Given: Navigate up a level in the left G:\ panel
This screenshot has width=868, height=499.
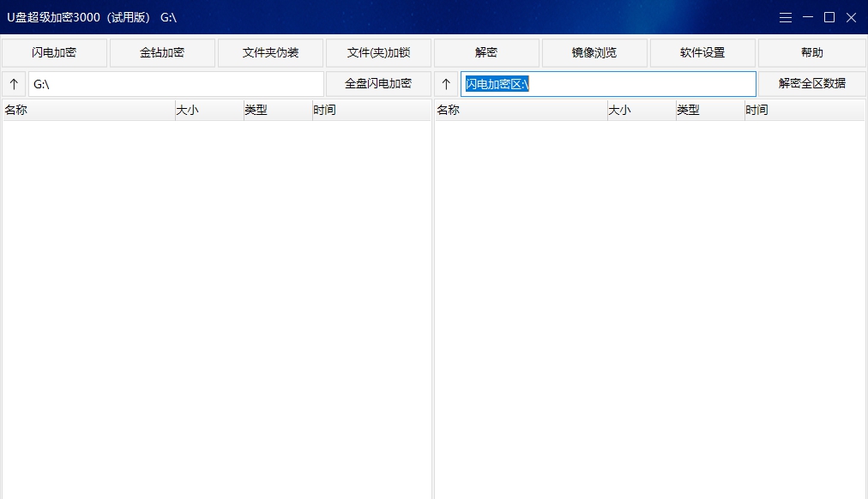Looking at the screenshot, I should pyautogui.click(x=13, y=83).
